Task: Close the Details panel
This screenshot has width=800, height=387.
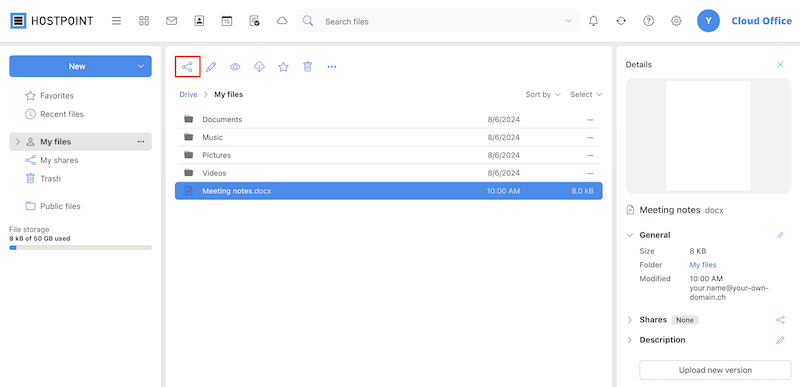Action: click(780, 64)
